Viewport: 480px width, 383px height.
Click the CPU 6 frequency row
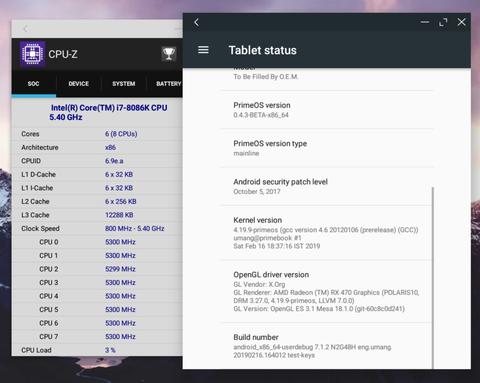(97, 323)
